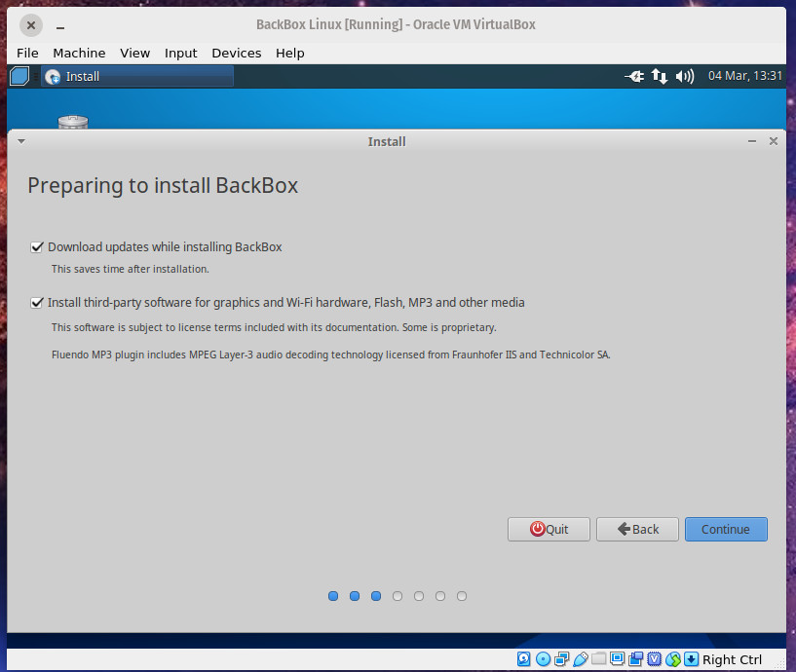Image resolution: width=796 pixels, height=672 pixels.
Task: Click the shared folders icon in the status bar
Action: tap(598, 659)
